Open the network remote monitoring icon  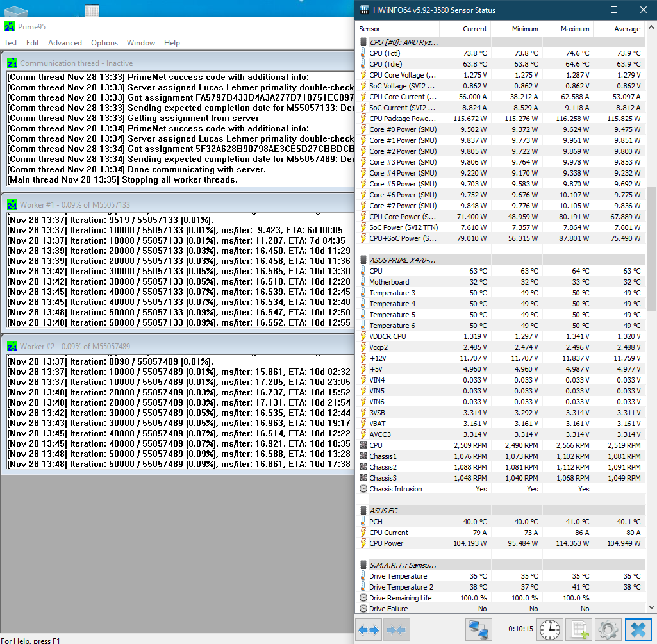(479, 630)
